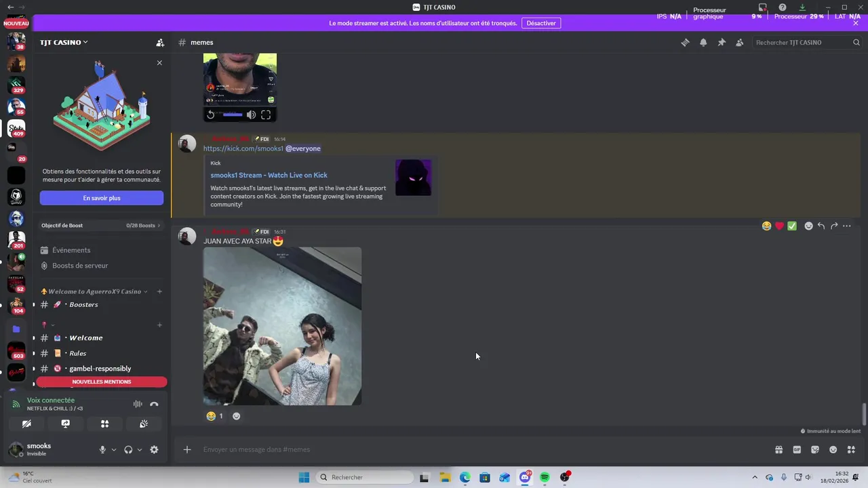This screenshot has height=488, width=868.
Task: Turn on the camera in voice panel
Action: [x=26, y=424]
